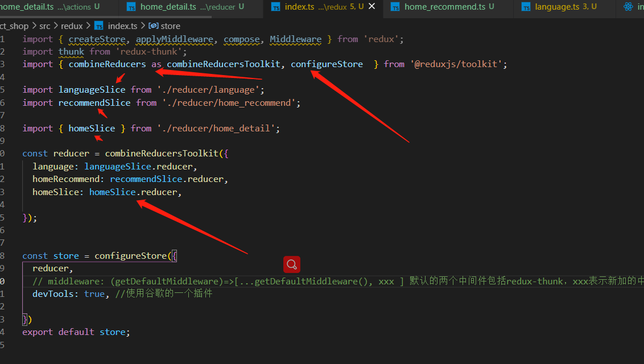Click the 'redux' module string on line 1

point(381,39)
